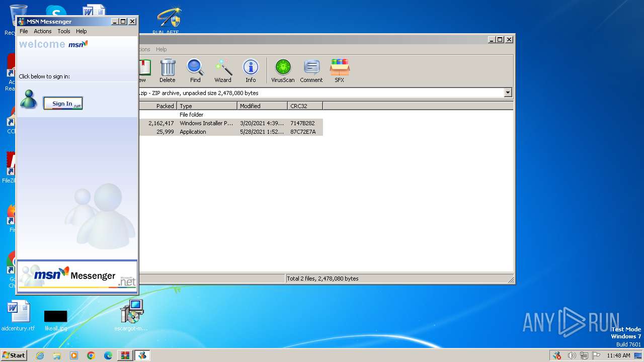This screenshot has width=644, height=362.
Task: Select the Application row with 25,999
Action: 231,132
